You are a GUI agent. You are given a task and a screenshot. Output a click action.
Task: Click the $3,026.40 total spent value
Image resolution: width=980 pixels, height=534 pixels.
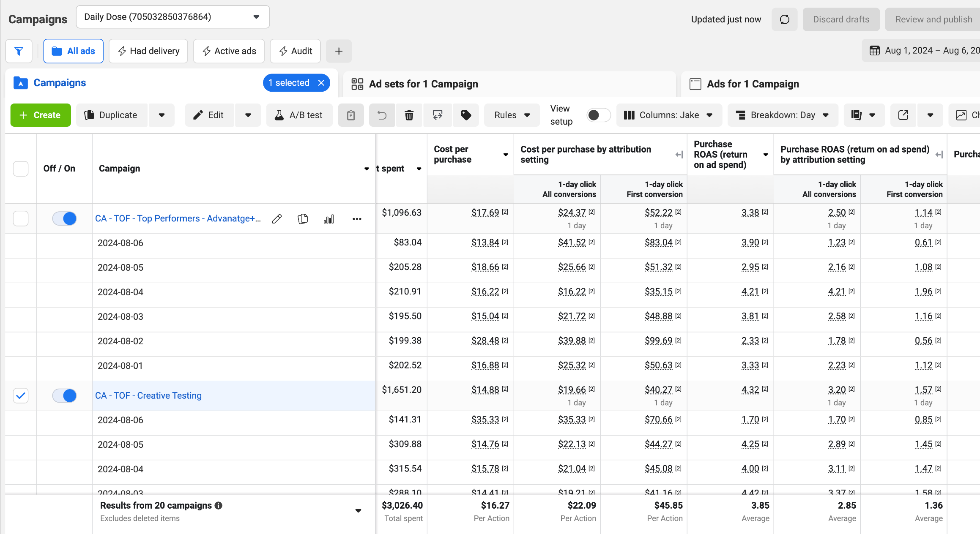(x=402, y=505)
